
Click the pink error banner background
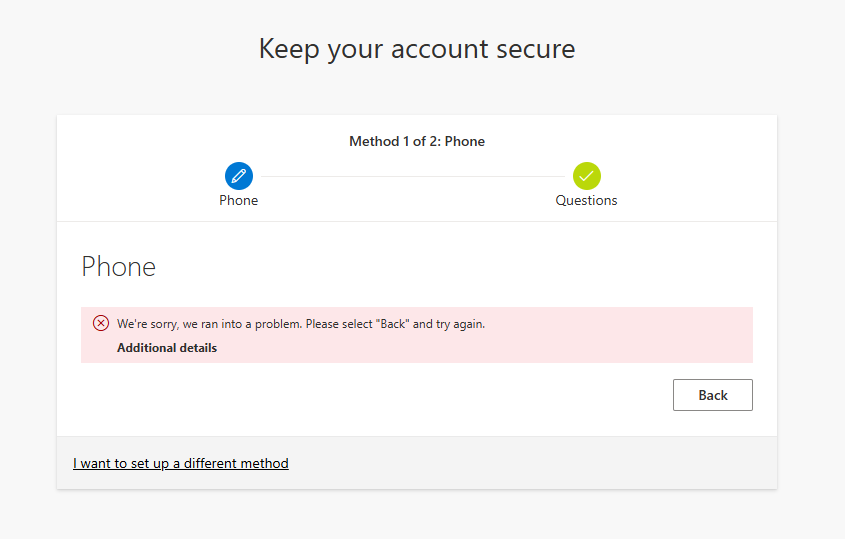coord(593,345)
